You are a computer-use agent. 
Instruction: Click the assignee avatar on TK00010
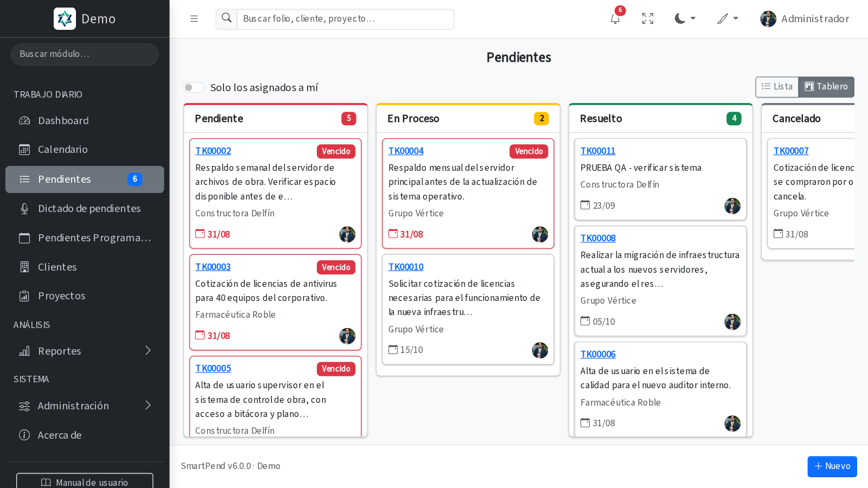[540, 350]
